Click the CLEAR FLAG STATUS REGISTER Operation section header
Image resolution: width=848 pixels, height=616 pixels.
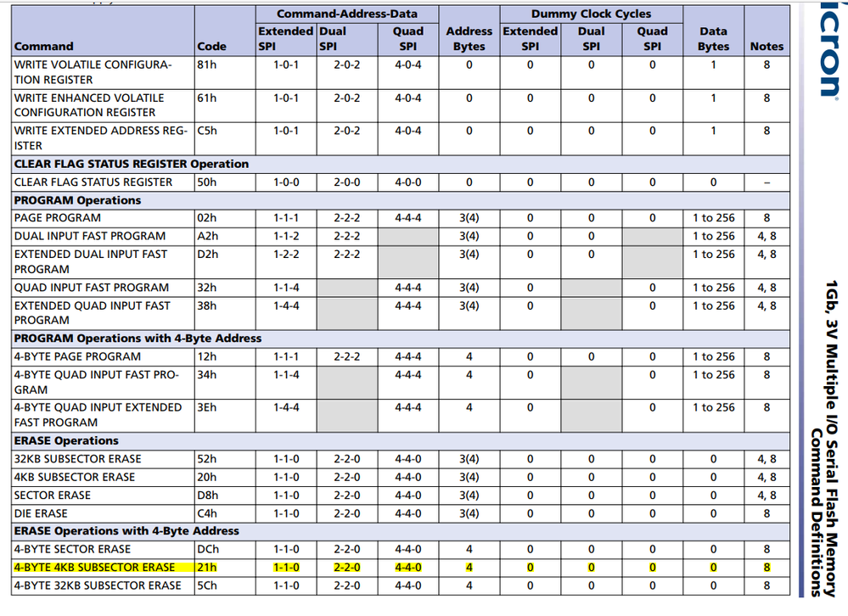point(400,165)
